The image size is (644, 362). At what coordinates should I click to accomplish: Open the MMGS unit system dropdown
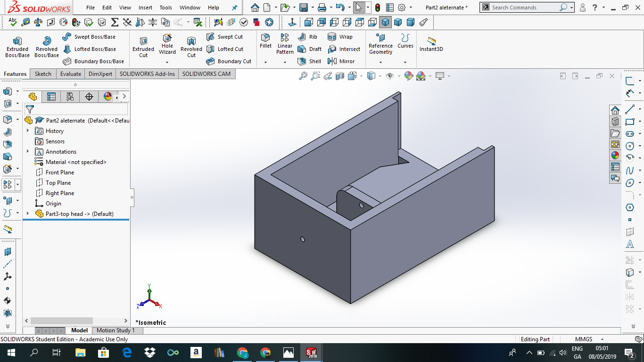tap(602, 339)
